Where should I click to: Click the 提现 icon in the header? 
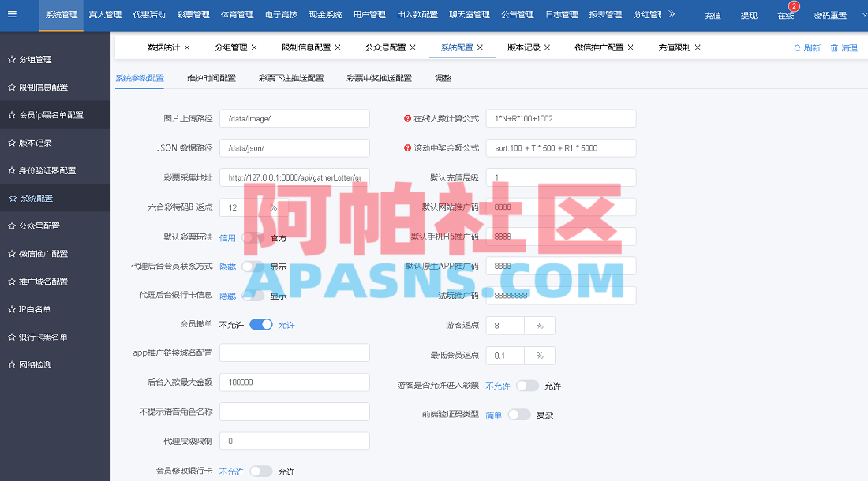748,15
